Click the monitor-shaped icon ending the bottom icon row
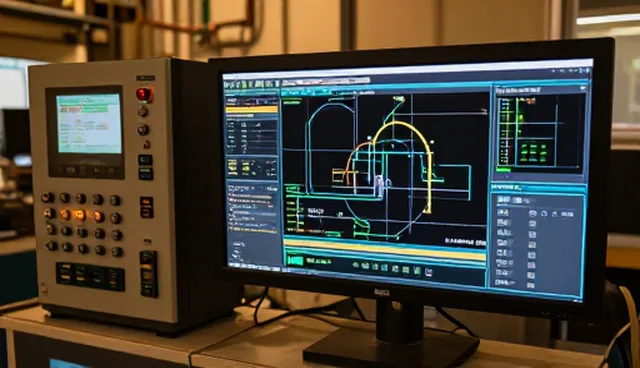 (x=428, y=273)
